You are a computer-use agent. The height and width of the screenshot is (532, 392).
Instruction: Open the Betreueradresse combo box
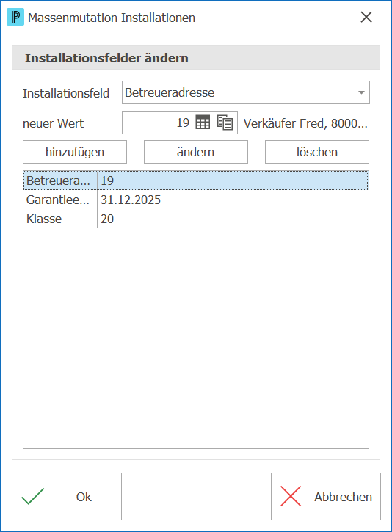point(246,92)
